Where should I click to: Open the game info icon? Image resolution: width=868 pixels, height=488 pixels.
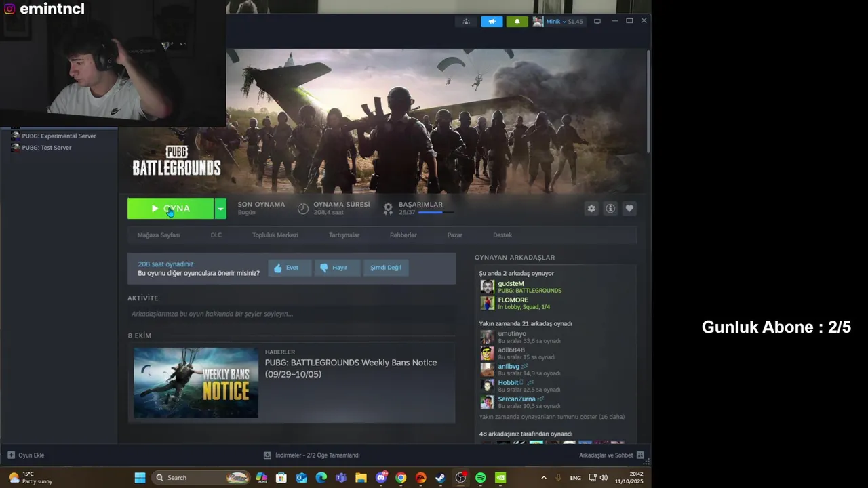(x=610, y=209)
